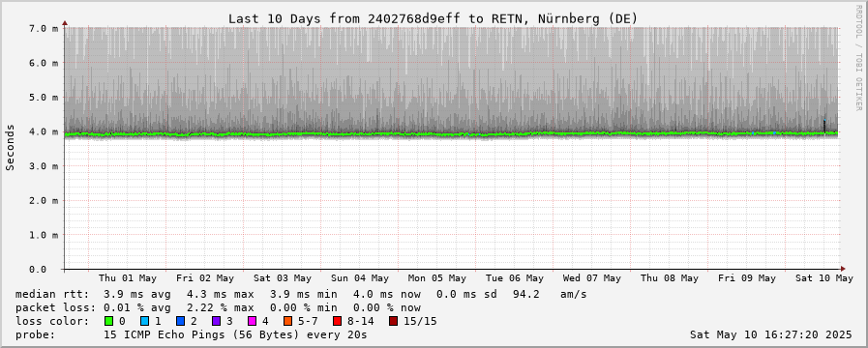Viewport: 868px width, 348px height.
Task: Click the orange 5-7 loss swatch
Action: coord(287,321)
